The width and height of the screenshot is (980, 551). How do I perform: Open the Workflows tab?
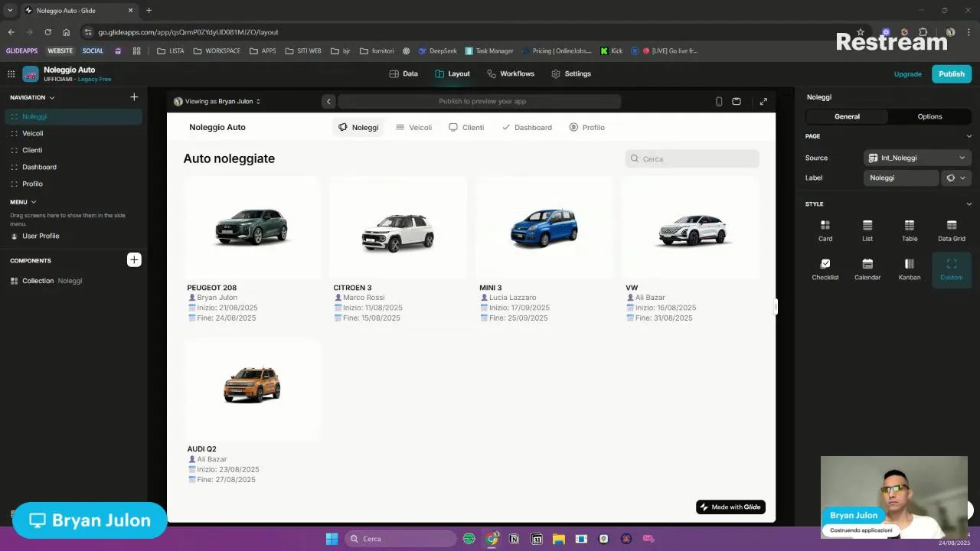511,73
